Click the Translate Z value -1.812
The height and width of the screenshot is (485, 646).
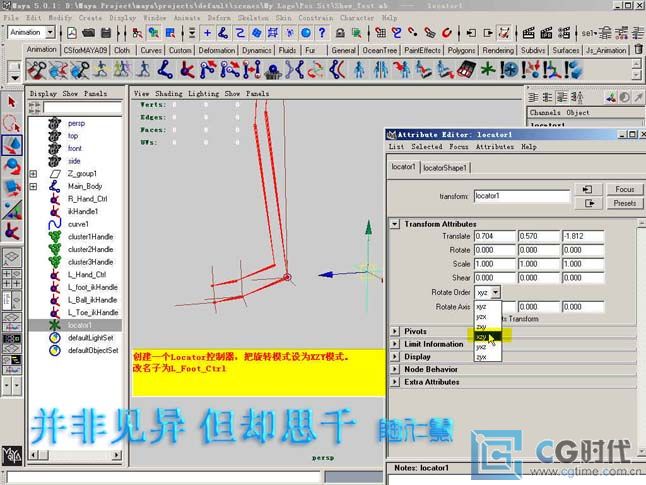click(x=583, y=236)
